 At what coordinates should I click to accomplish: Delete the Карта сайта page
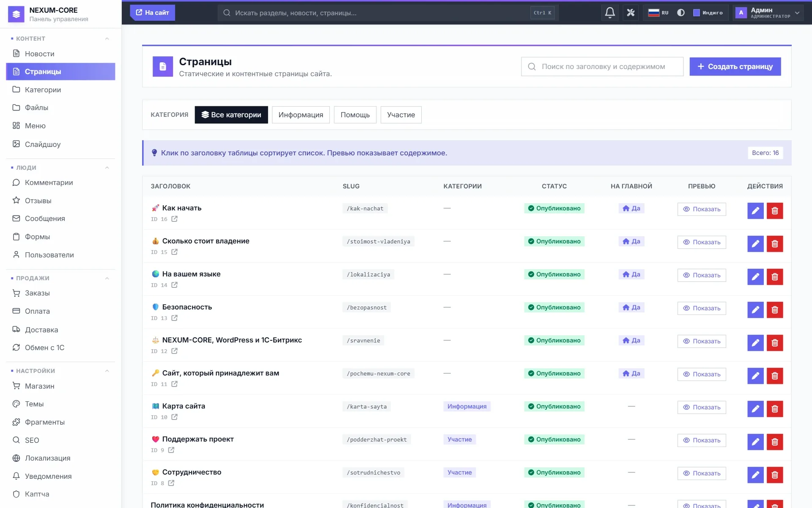775,409
